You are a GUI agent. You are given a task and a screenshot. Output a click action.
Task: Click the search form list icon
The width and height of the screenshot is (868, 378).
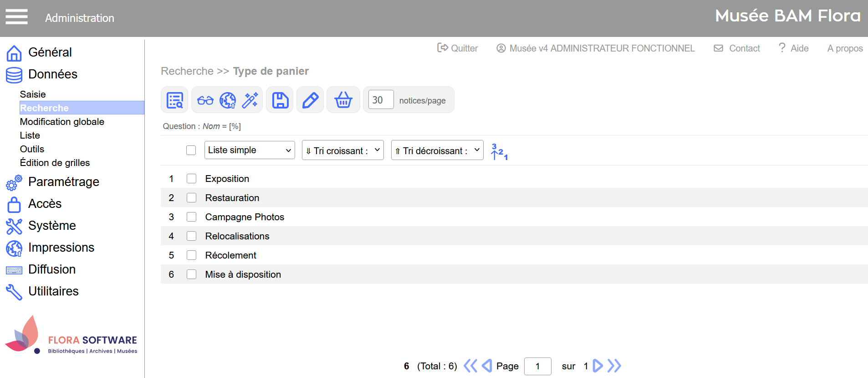[x=174, y=100]
